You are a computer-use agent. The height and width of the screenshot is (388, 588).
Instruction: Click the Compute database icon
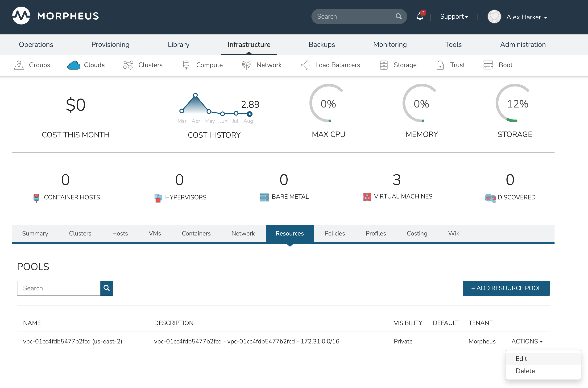coord(186,65)
